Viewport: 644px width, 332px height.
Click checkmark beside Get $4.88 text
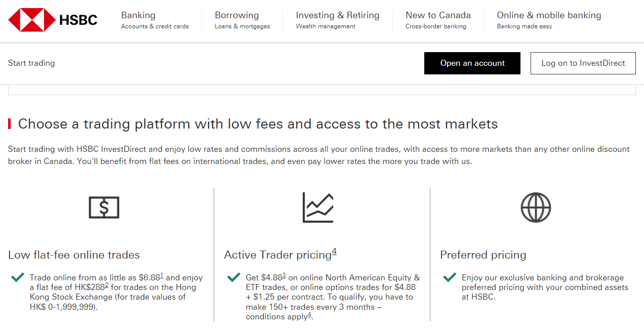tap(234, 277)
